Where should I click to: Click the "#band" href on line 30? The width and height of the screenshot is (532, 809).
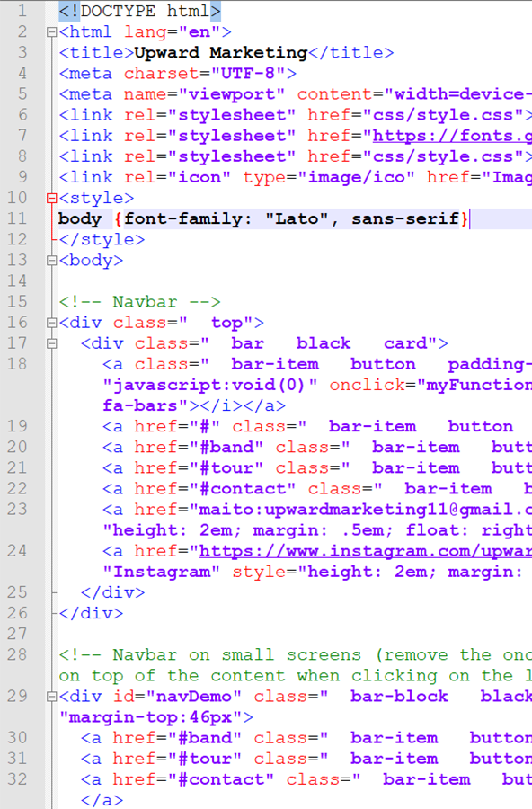point(204,738)
